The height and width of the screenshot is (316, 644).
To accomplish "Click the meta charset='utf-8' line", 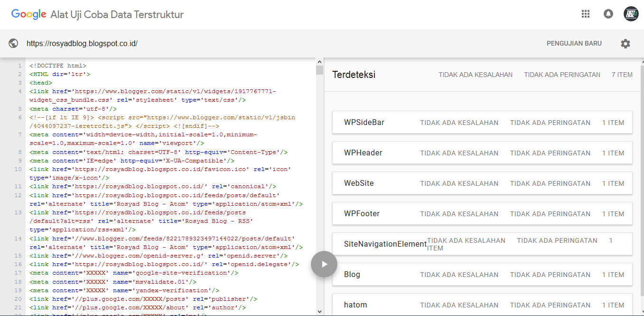I will (73, 109).
